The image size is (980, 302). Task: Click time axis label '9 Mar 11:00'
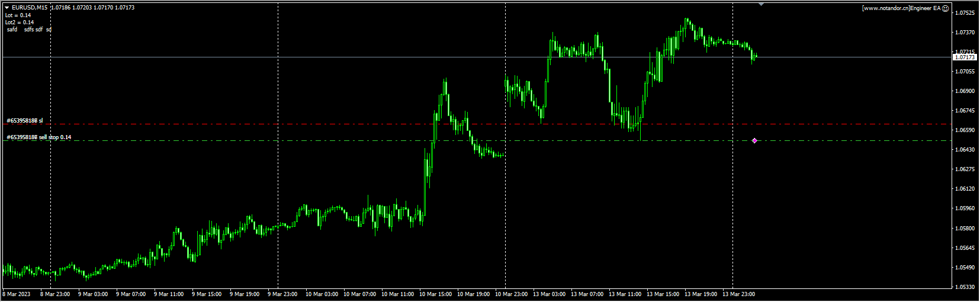pyautogui.click(x=169, y=294)
